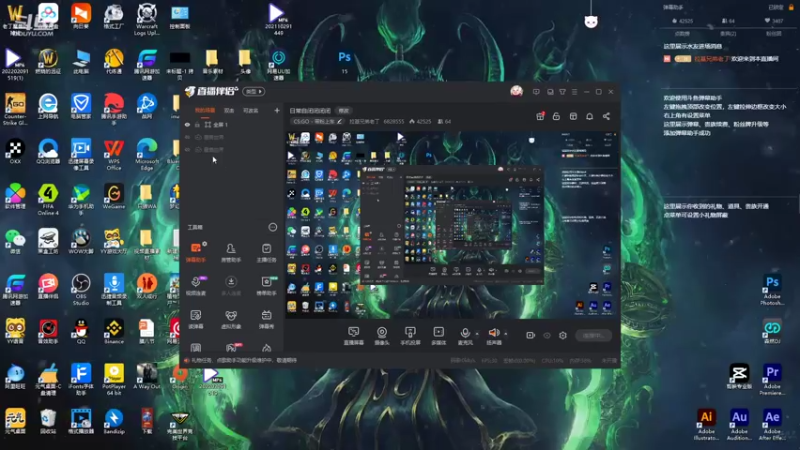Click the share icon in stream header
This screenshot has width=800, height=450.
tap(606, 116)
